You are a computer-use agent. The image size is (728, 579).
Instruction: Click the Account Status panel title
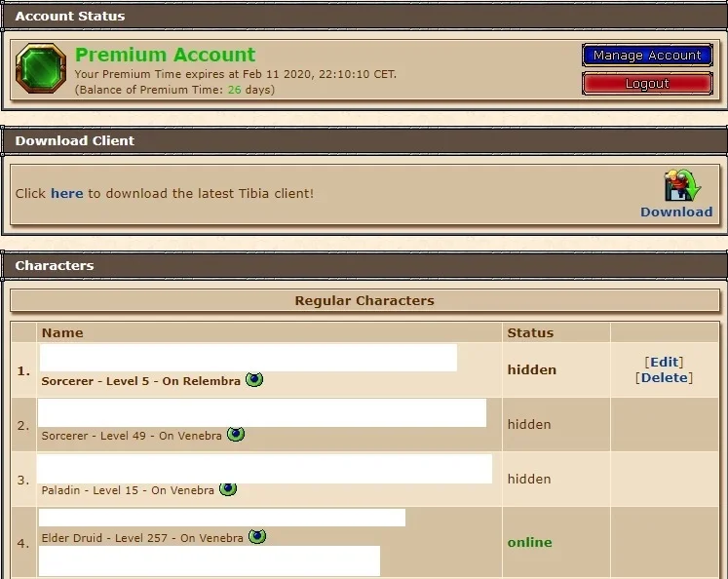(x=70, y=17)
